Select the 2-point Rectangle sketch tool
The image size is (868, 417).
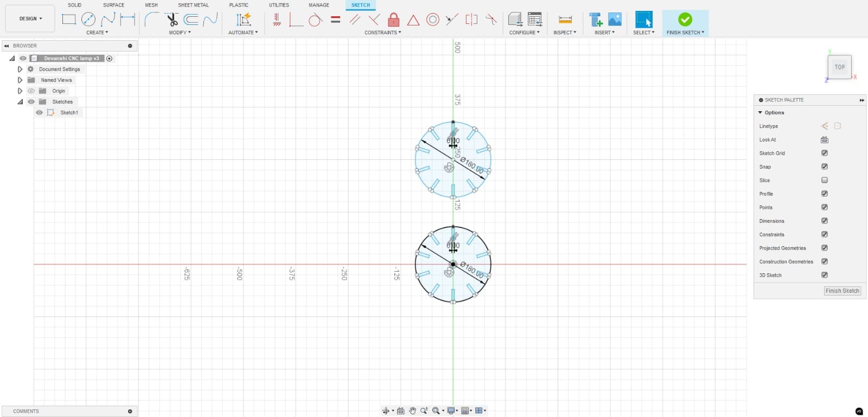[69, 20]
